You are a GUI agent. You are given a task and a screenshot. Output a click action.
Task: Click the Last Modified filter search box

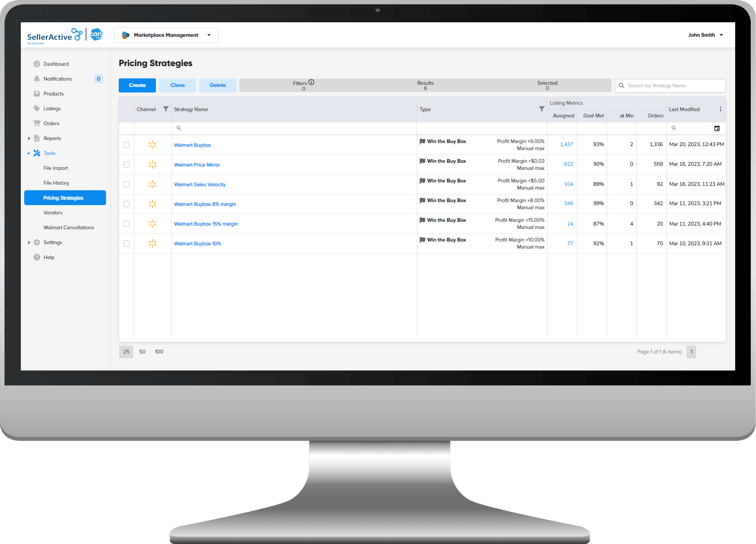coord(689,128)
